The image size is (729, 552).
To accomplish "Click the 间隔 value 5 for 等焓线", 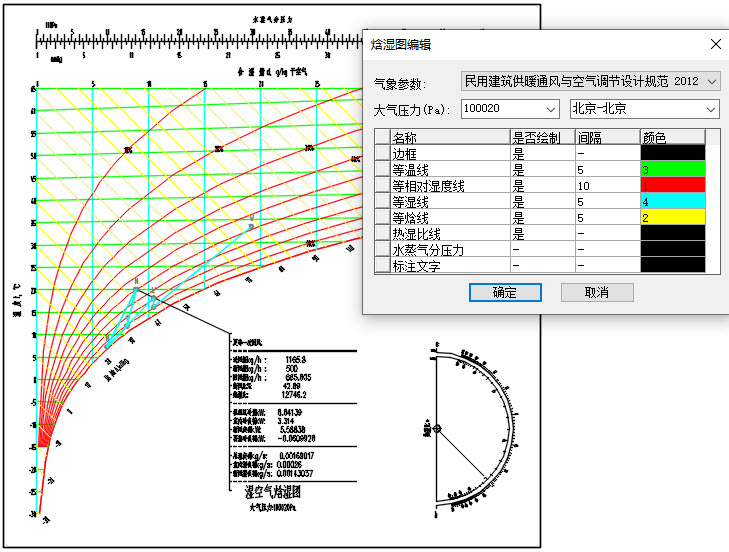I will 608,217.
